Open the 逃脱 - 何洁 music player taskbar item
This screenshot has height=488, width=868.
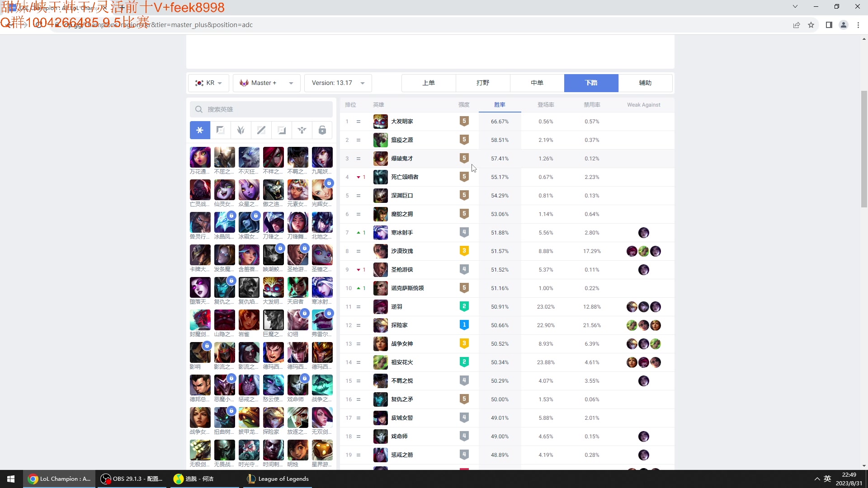pos(205,479)
